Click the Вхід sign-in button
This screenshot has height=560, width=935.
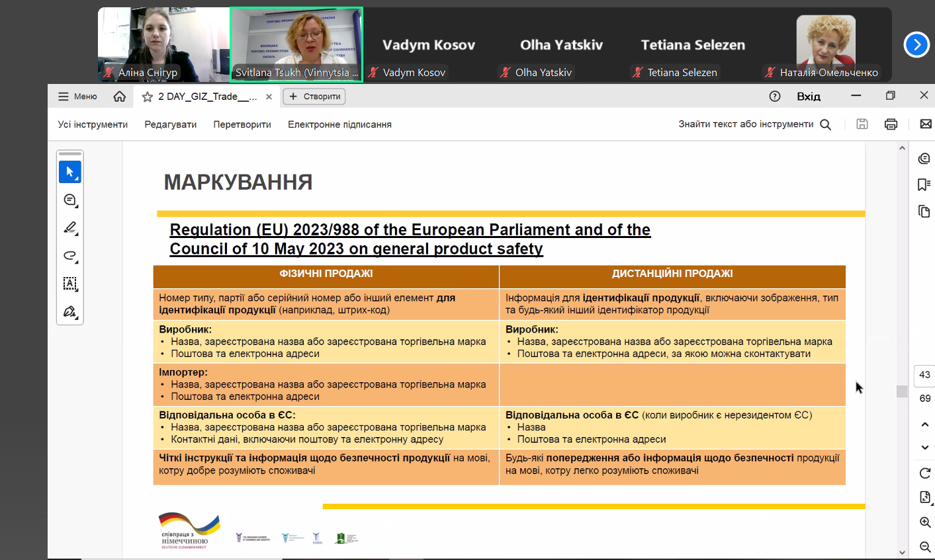coord(809,97)
